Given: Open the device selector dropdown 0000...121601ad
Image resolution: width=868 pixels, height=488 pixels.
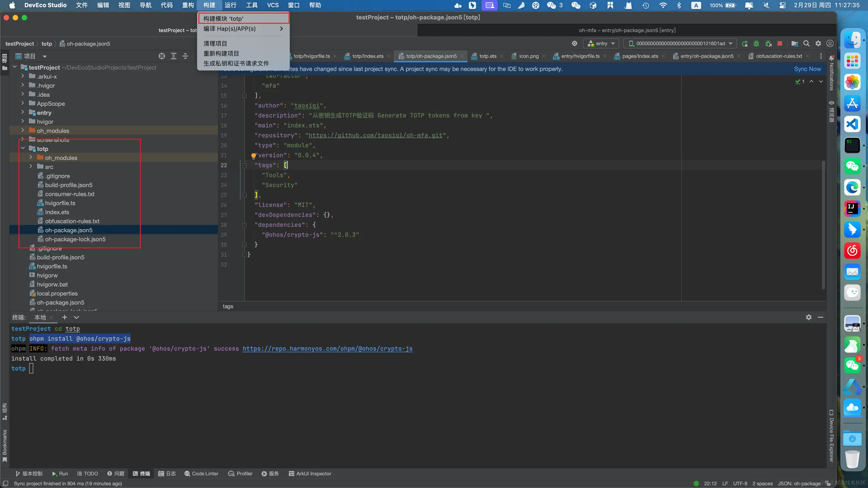Looking at the screenshot, I should point(680,43).
